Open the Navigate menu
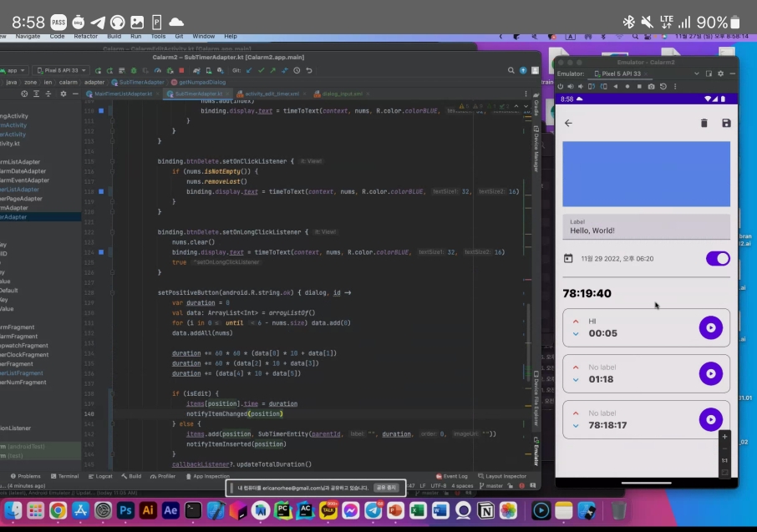 click(x=28, y=36)
